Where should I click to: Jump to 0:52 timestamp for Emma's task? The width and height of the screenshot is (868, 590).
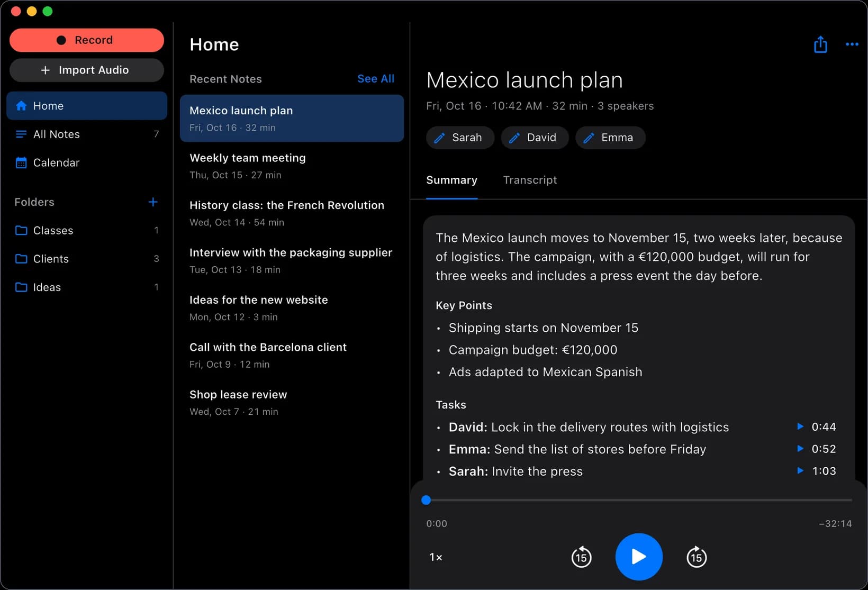click(817, 449)
